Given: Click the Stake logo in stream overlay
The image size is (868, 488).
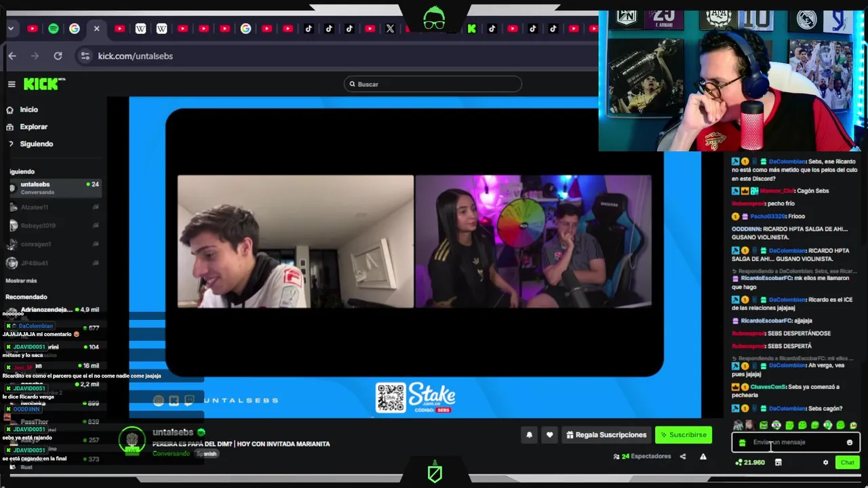Looking at the screenshot, I should [x=432, y=395].
